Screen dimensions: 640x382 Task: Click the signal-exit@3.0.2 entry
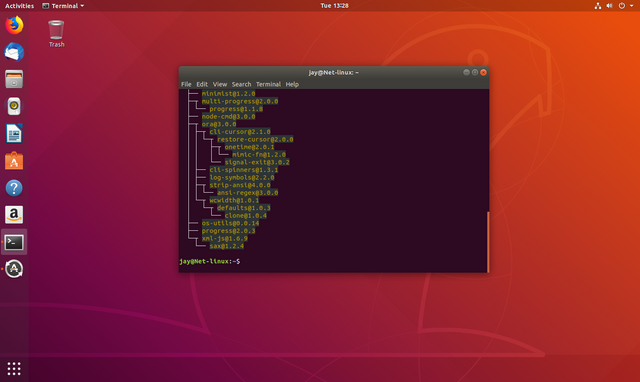coord(257,162)
